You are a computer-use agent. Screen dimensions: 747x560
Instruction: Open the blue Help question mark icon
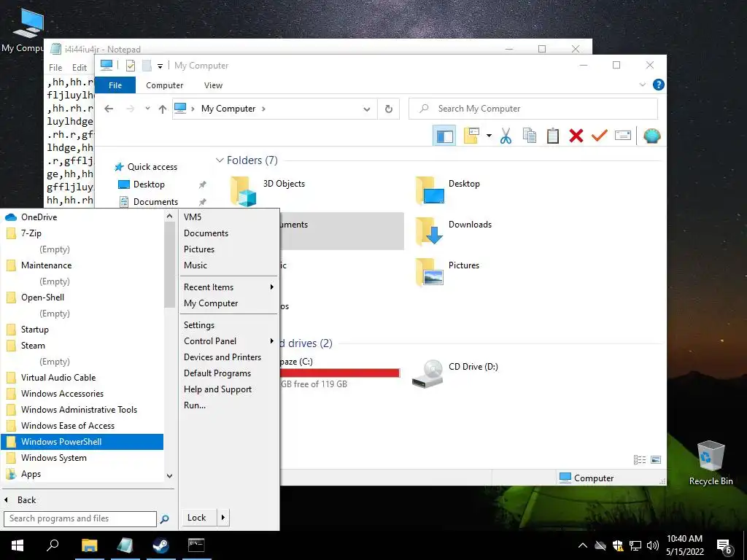pos(659,85)
